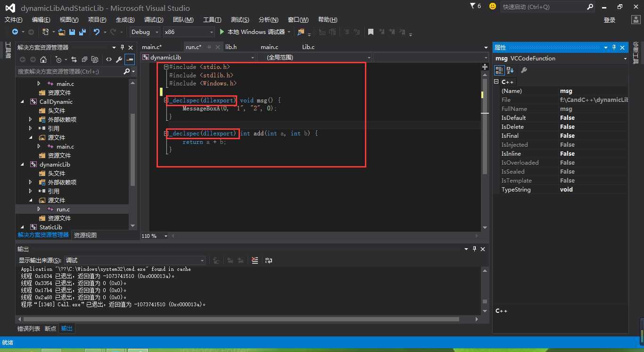
Task: Click the bookmark toolbar icon
Action: 371,32
